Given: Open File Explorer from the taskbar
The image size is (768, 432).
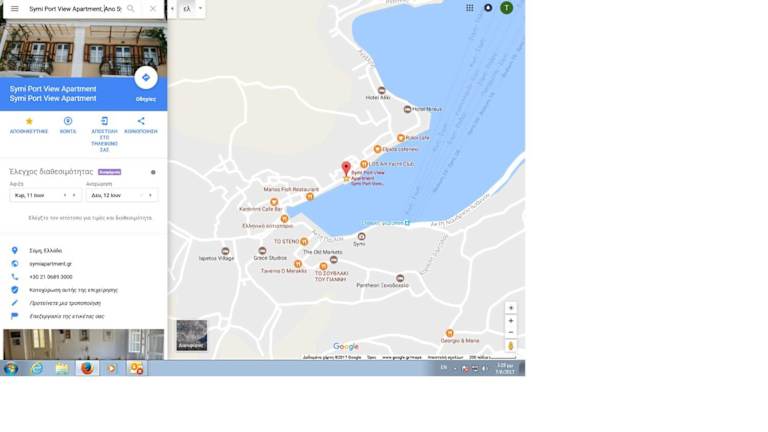Looking at the screenshot, I should (62, 368).
